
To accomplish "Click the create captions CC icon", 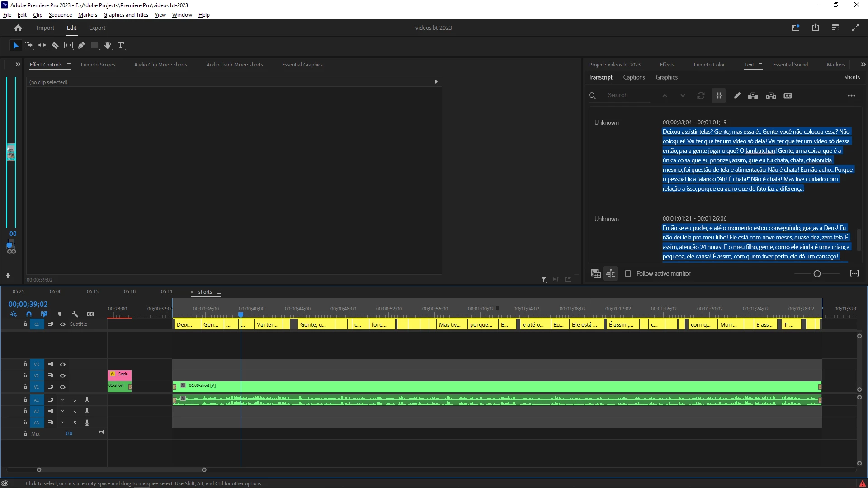I will (x=788, y=95).
